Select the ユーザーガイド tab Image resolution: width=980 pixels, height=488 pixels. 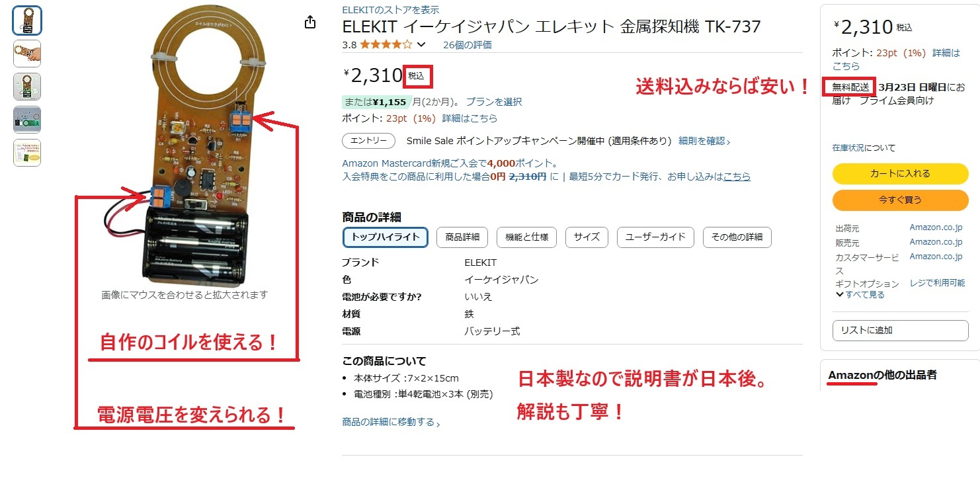(655, 237)
